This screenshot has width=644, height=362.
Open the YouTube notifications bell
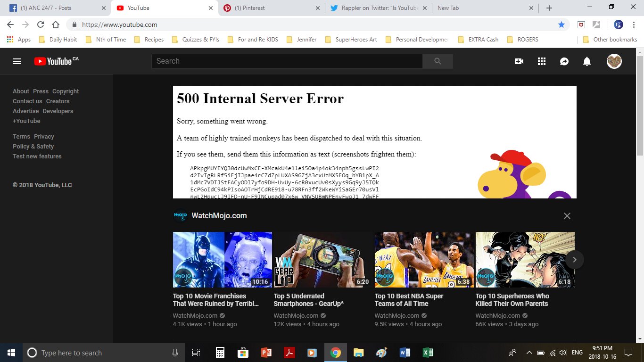click(587, 61)
